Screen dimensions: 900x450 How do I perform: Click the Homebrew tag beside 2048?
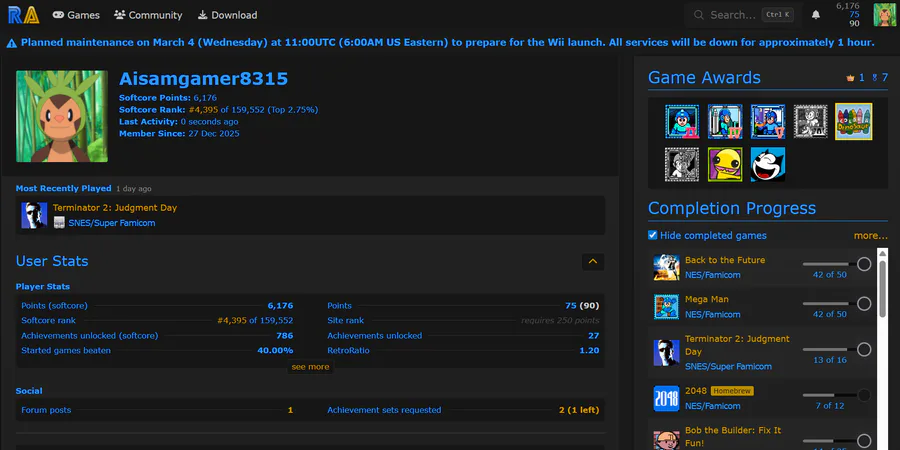tap(732, 391)
